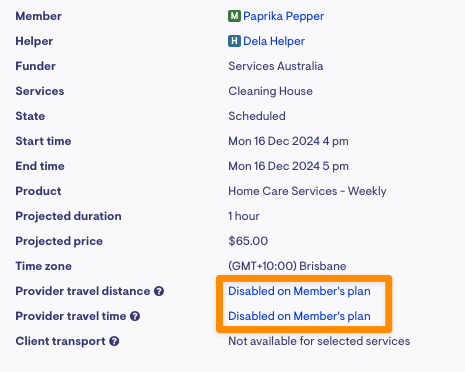Click the 1 hour projected duration value
Screen dimensions: 465x372
coord(244,216)
